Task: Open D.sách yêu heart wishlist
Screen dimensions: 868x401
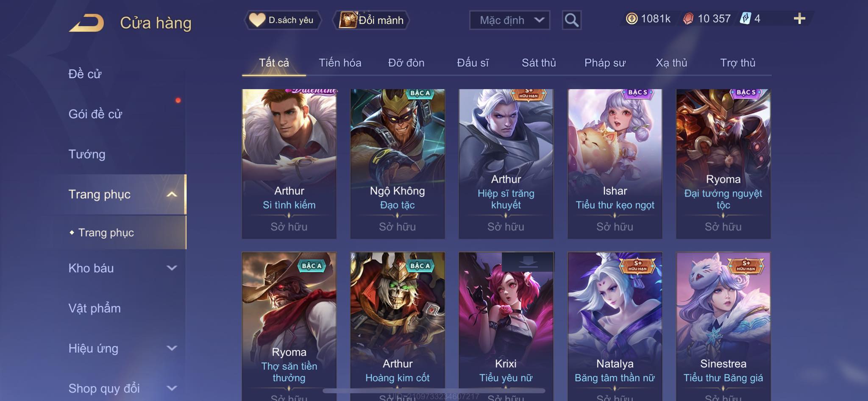Action: coord(282,20)
